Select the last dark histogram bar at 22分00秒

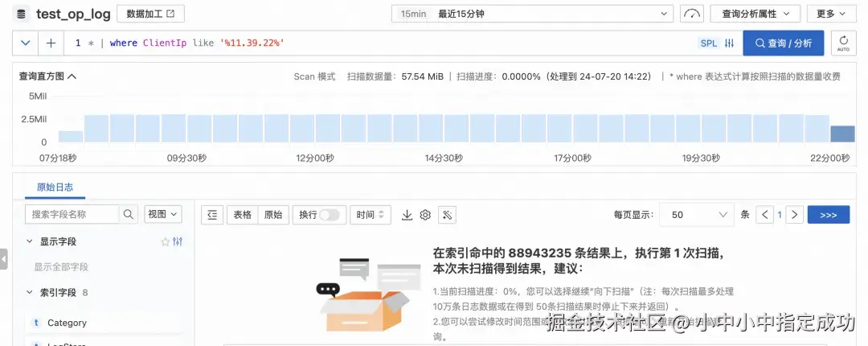pos(842,134)
